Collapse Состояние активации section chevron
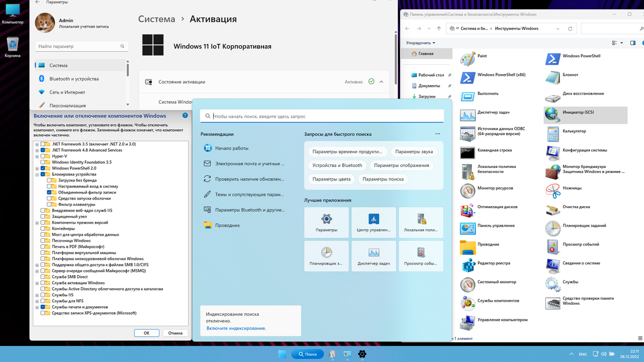Image resolution: width=644 pixels, height=362 pixels. (x=381, y=81)
